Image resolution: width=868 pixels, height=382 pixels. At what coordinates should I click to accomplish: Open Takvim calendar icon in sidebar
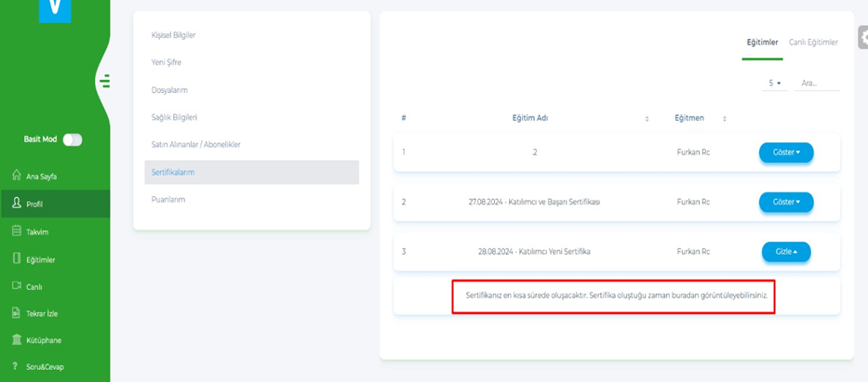coord(17,231)
